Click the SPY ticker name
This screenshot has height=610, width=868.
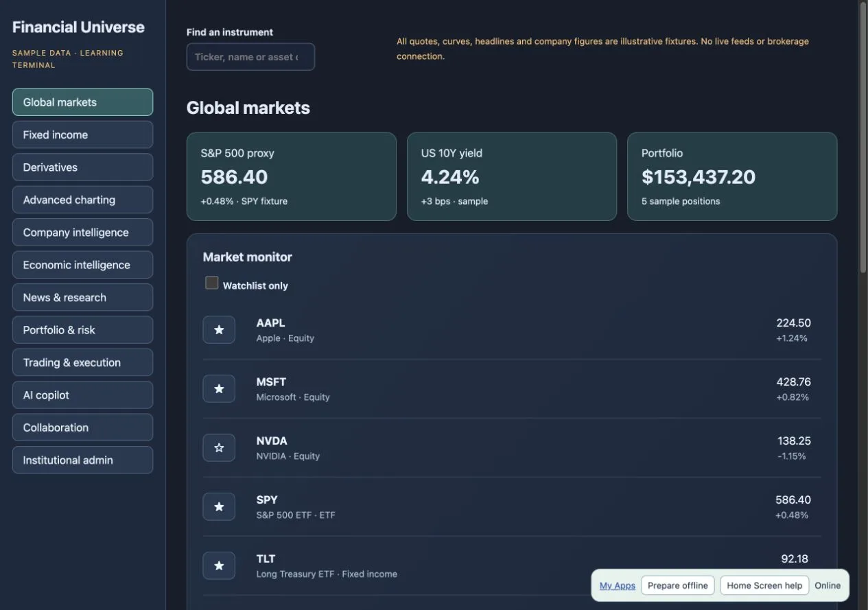coord(267,500)
